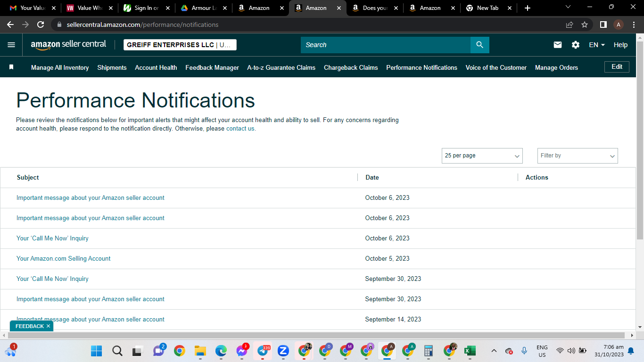
Task: Open the Chrome profile avatar
Action: (x=619, y=25)
